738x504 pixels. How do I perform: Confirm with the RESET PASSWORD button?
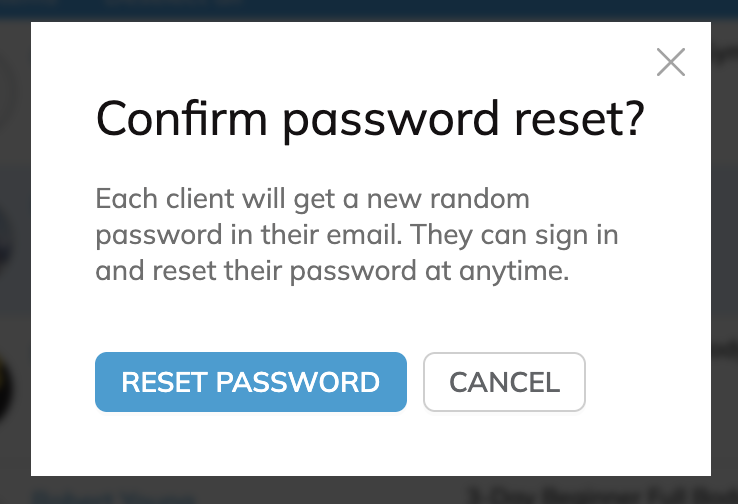pos(251,382)
